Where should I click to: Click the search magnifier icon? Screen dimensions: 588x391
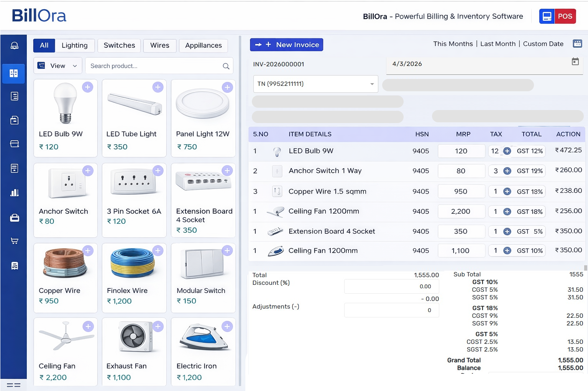click(x=226, y=66)
